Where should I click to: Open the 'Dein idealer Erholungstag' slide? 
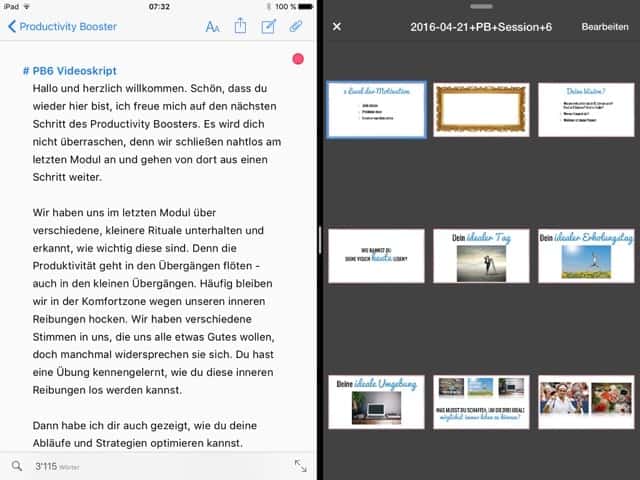click(x=586, y=256)
